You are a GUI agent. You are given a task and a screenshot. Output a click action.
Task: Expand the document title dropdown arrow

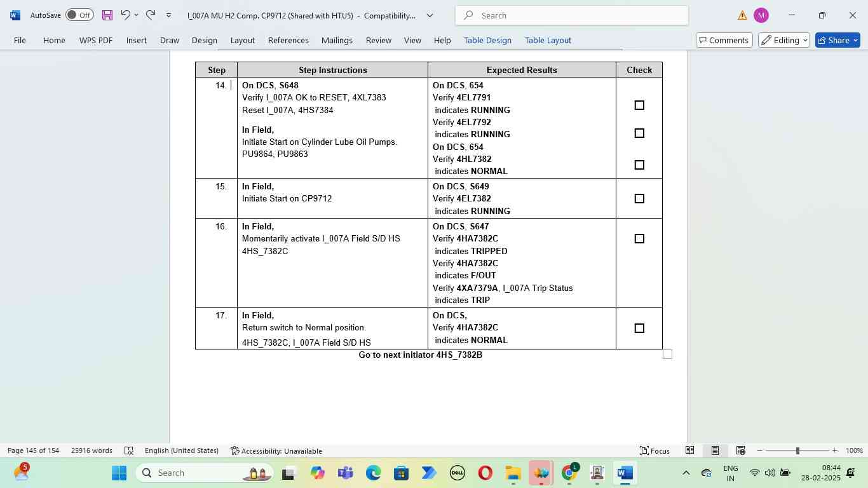click(430, 15)
